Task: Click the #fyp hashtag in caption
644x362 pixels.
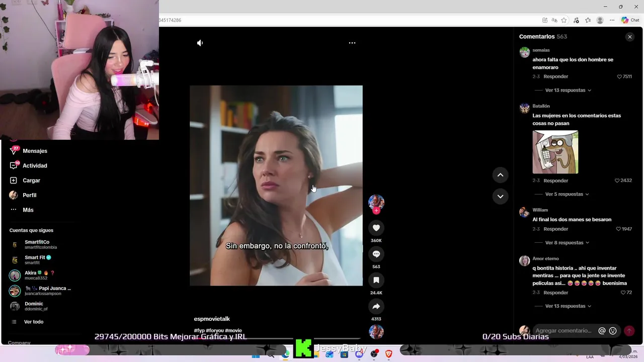Action: coord(199,330)
